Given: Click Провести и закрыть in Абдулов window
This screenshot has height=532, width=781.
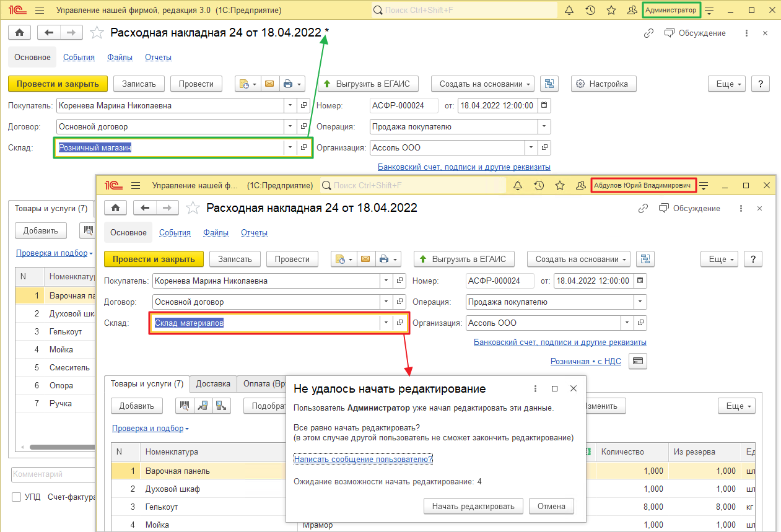Looking at the screenshot, I should pos(154,259).
